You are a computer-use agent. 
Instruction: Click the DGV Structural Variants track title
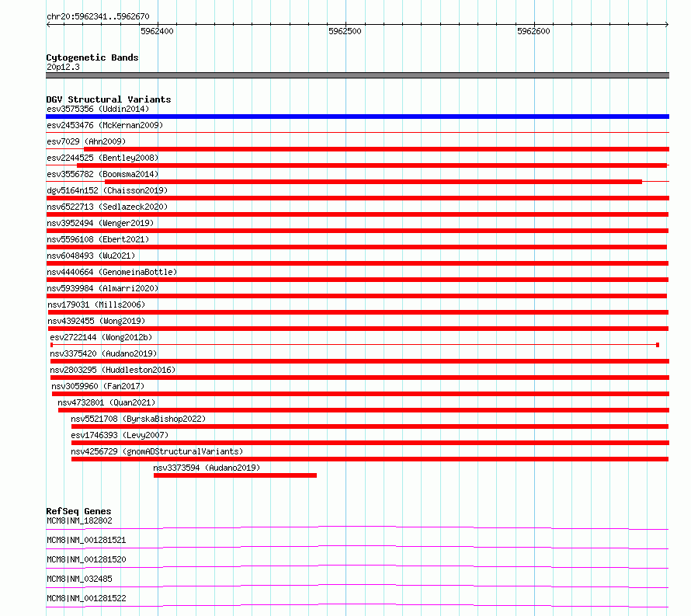109,99
